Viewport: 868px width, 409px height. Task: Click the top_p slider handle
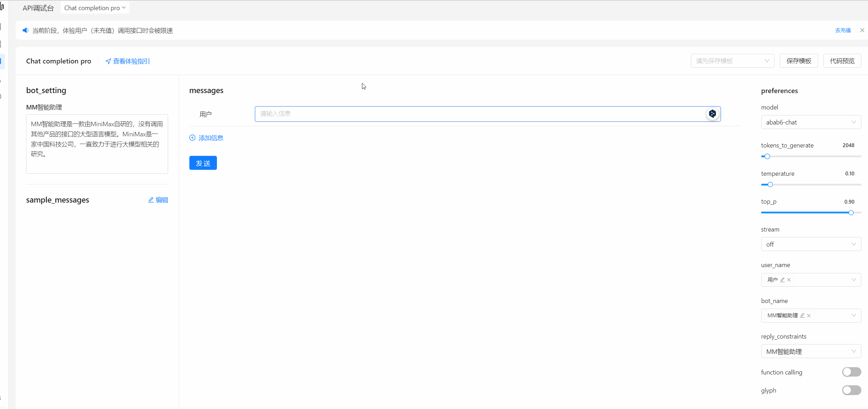(851, 212)
